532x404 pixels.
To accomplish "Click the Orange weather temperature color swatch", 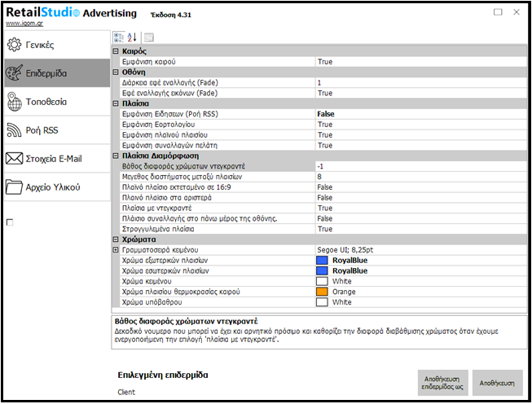I will [x=323, y=291].
